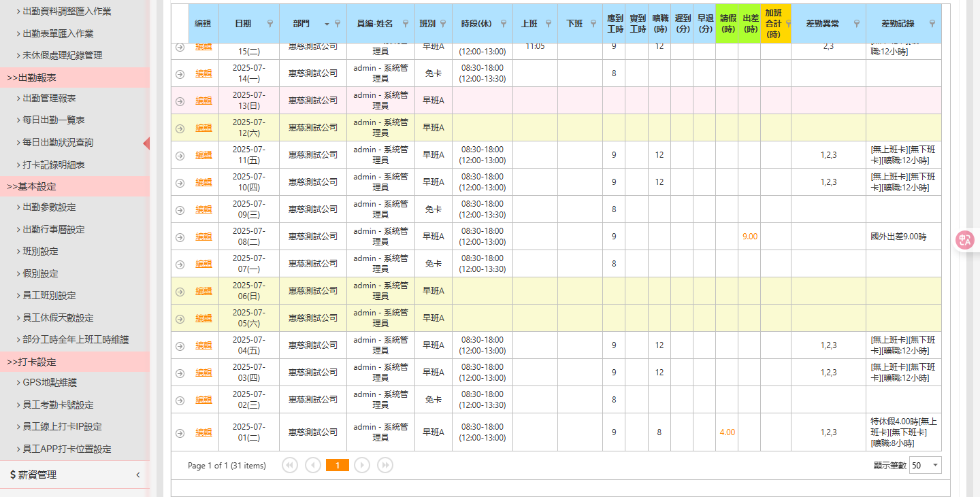980x497 pixels.
Task: Click filter icon in 部門 column header
Action: (338, 24)
